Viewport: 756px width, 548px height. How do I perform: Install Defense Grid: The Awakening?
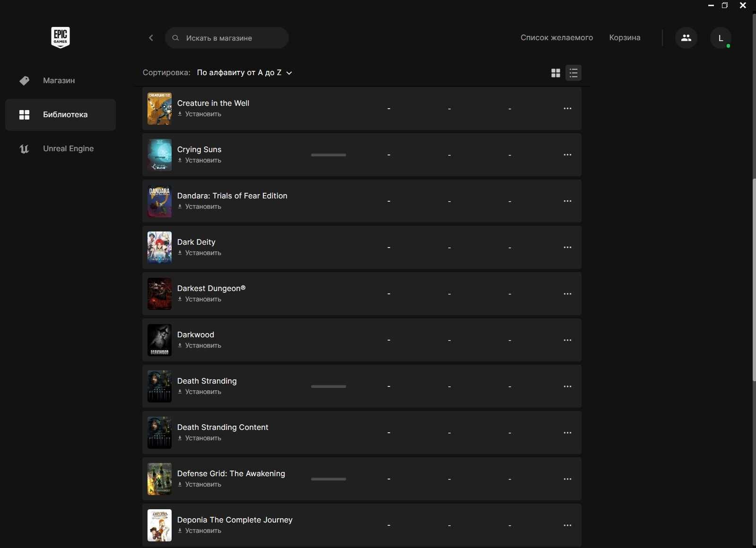coord(200,485)
